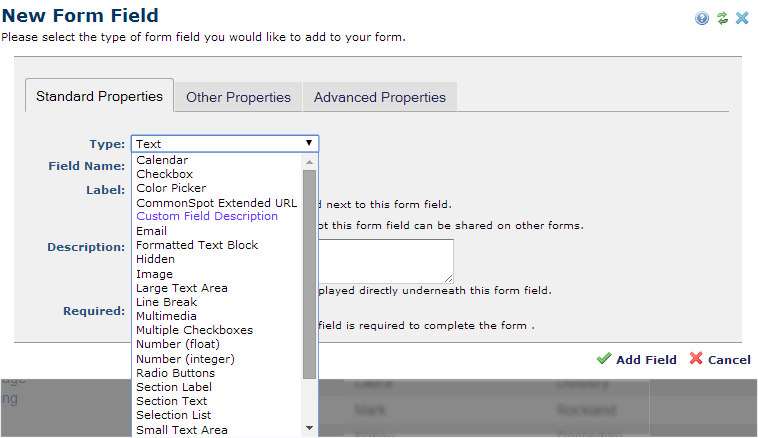Choose CommonSpot Extended URL option
This screenshot has width=758, height=438.
216,202
